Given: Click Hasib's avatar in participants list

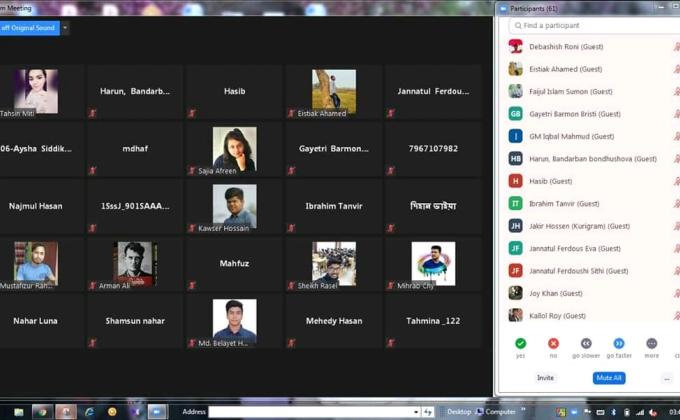Looking at the screenshot, I should tap(515, 181).
